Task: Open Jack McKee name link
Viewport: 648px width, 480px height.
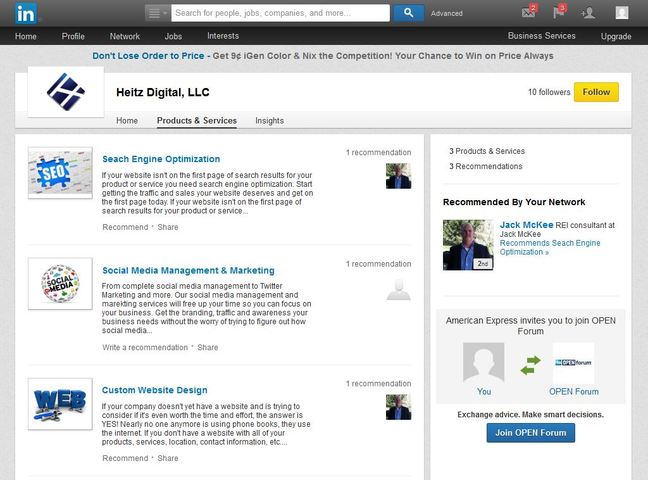Action: pyautogui.click(x=526, y=225)
